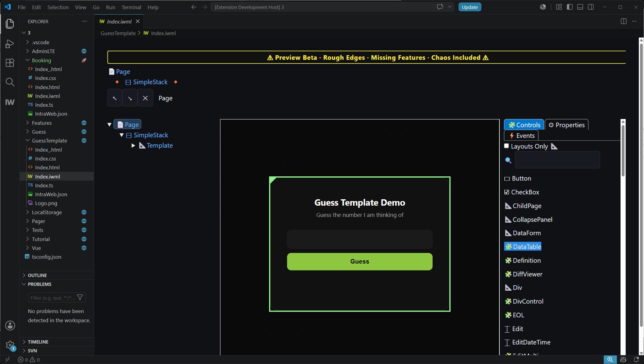Select the CollapsePanel control
The height and width of the screenshot is (364, 644).
point(529,219)
